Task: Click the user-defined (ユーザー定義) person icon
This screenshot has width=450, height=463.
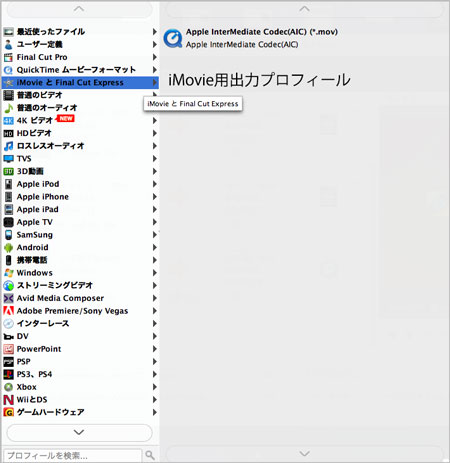Action: click(x=8, y=44)
